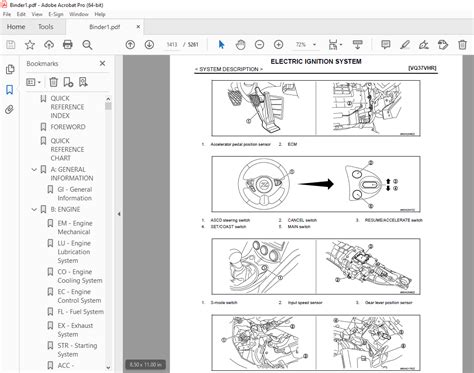
Task: Open the View menu
Action: click(x=37, y=14)
